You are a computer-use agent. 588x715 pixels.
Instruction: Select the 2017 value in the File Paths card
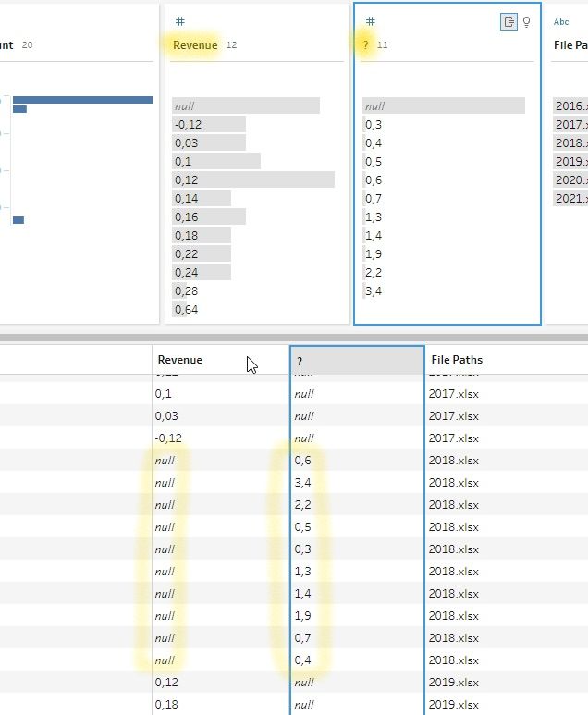(x=570, y=125)
